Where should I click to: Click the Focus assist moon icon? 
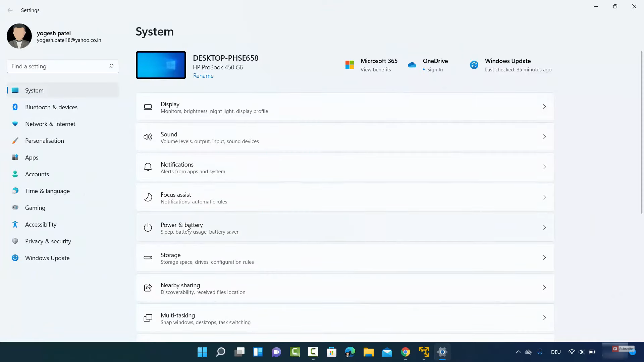148,197
